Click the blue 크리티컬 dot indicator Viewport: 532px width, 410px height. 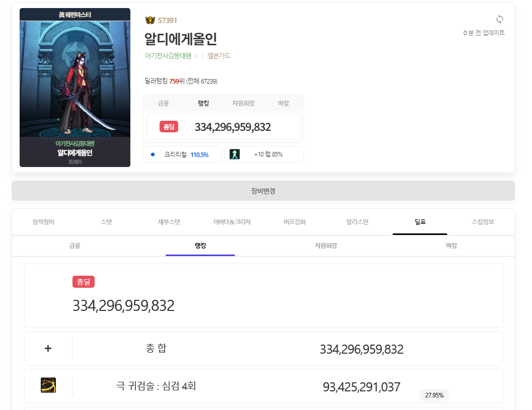tap(153, 154)
